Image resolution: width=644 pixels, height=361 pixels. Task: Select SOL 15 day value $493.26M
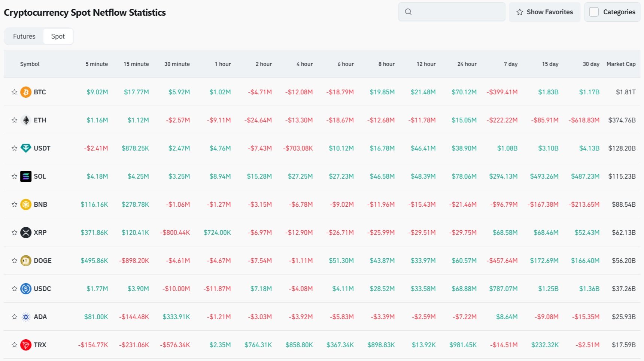(544, 176)
